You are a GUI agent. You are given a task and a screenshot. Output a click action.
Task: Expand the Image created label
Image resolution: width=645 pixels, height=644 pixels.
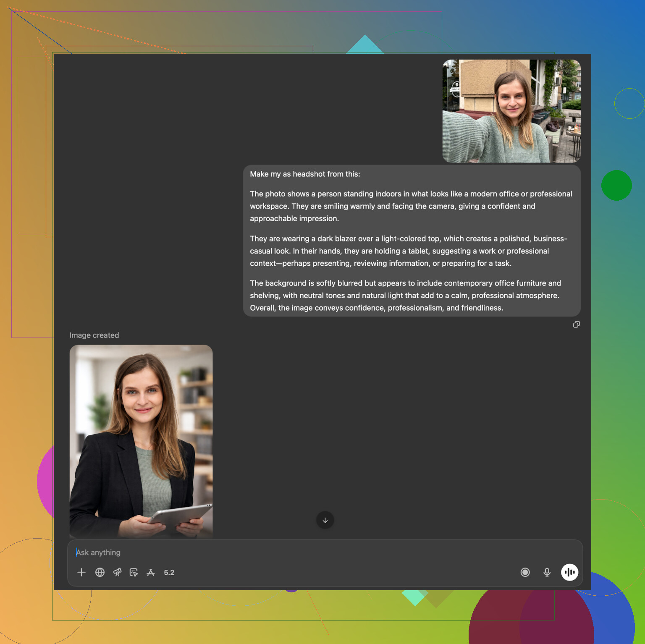pyautogui.click(x=94, y=335)
